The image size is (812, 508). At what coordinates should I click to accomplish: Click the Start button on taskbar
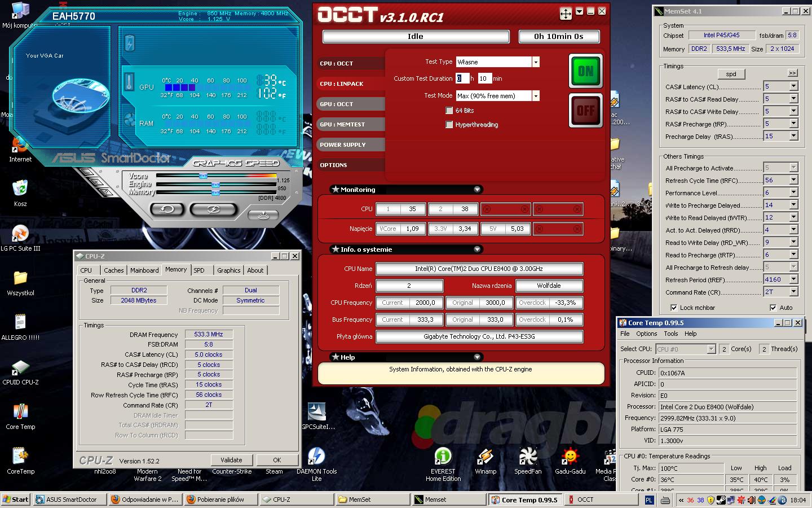coord(16,500)
